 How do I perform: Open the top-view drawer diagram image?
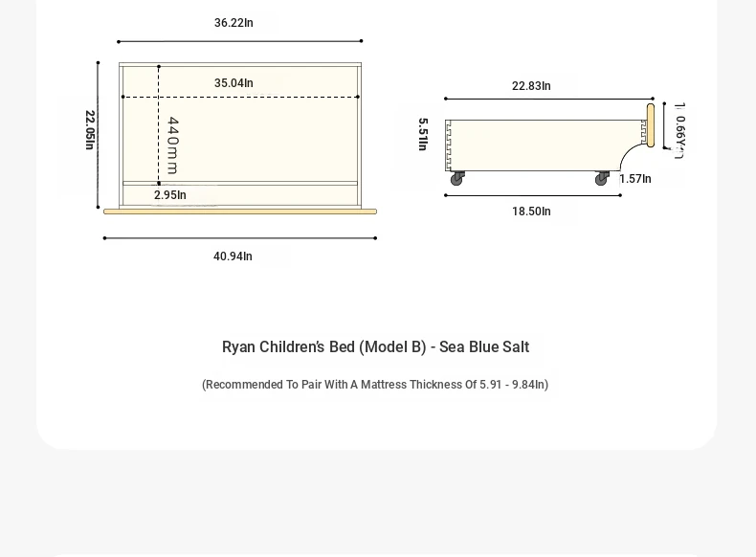pyautogui.click(x=233, y=140)
